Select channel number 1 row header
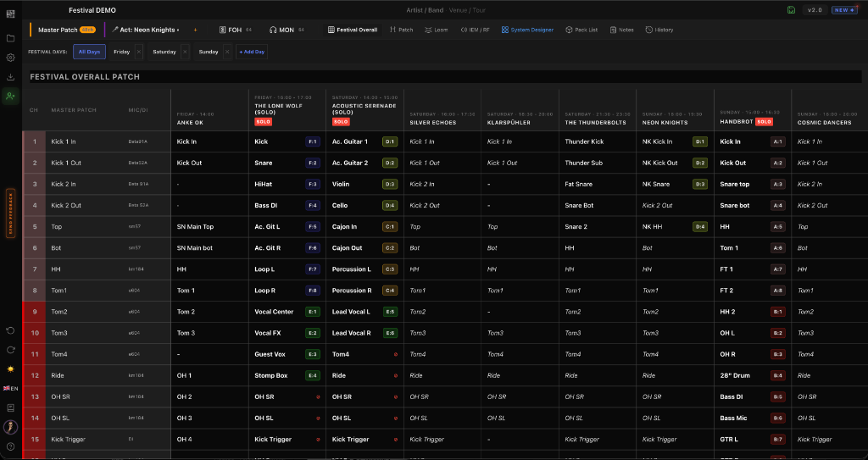868x460 pixels. (x=35, y=141)
